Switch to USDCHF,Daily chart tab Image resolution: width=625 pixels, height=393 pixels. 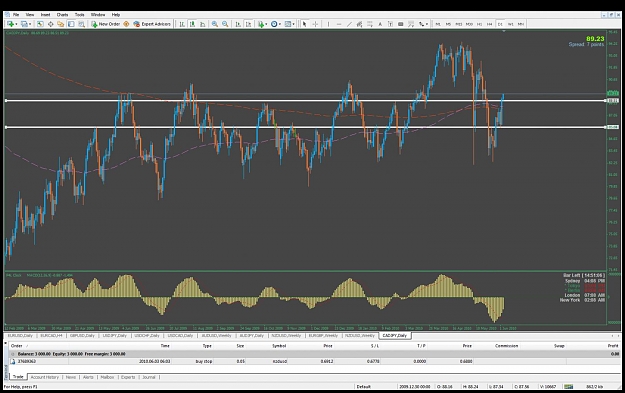pos(147,336)
